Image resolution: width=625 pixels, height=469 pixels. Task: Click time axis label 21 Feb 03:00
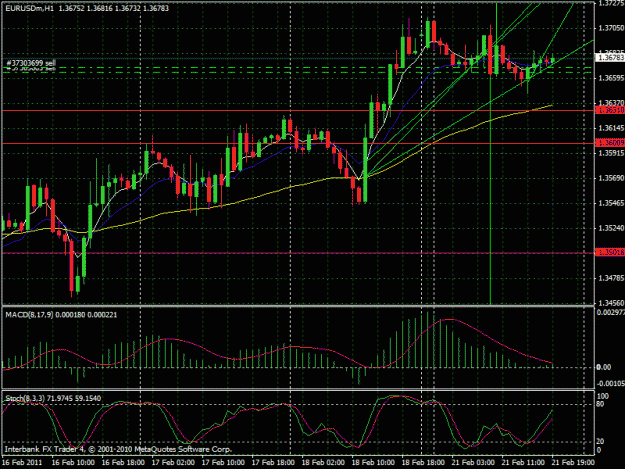[x=473, y=463]
